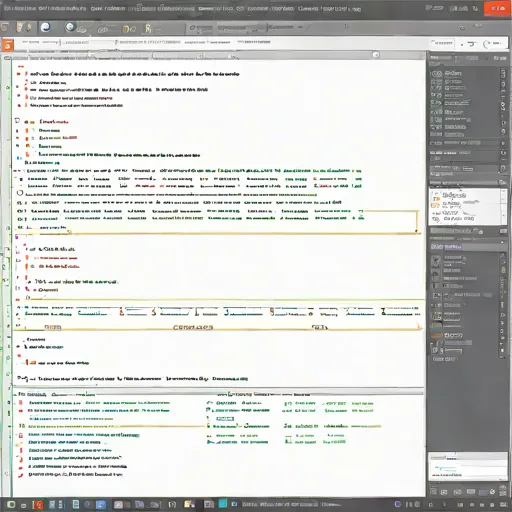Open the dropdown field in the top toolbar

(242, 28)
